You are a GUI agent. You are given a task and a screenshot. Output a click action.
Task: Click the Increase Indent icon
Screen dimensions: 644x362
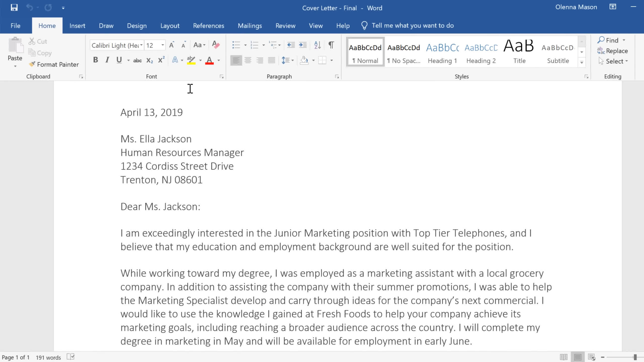(x=303, y=45)
